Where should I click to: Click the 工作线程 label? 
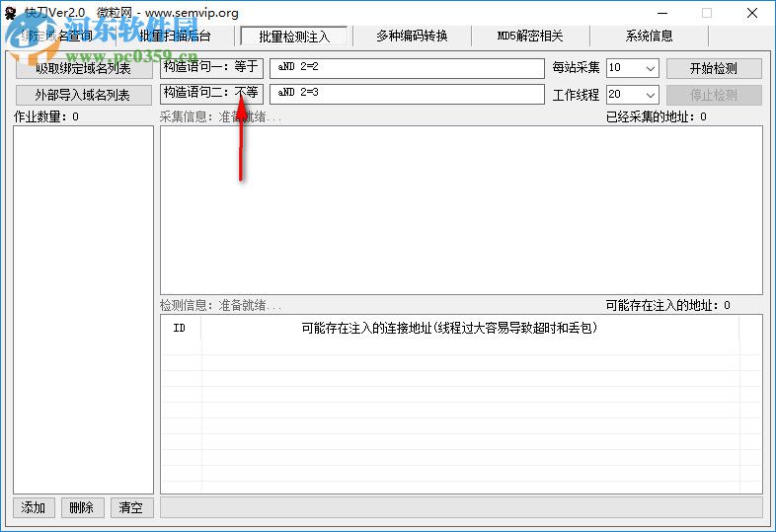(x=576, y=94)
